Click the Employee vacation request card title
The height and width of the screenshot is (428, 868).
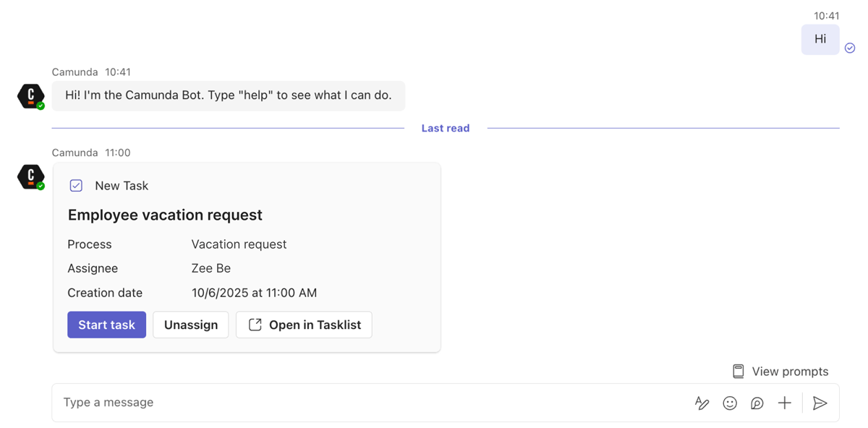[x=165, y=215]
